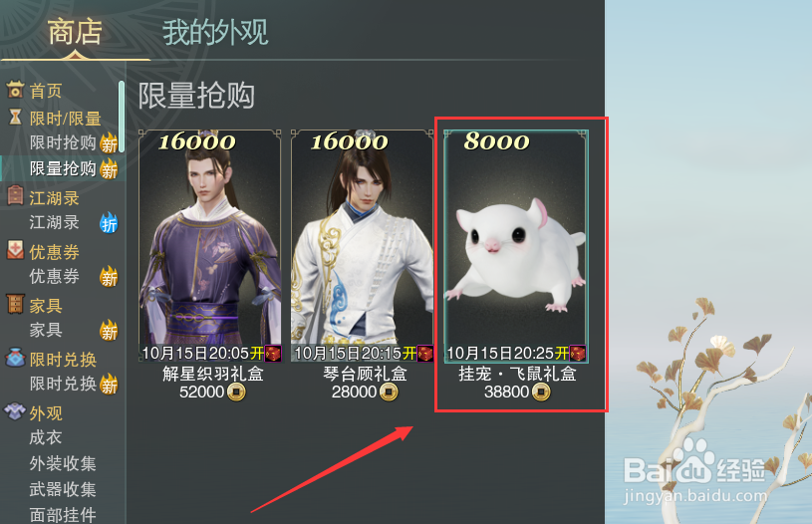The image size is (812, 524).
Task: Select 限时抢购 in the sidebar
Action: 63,142
